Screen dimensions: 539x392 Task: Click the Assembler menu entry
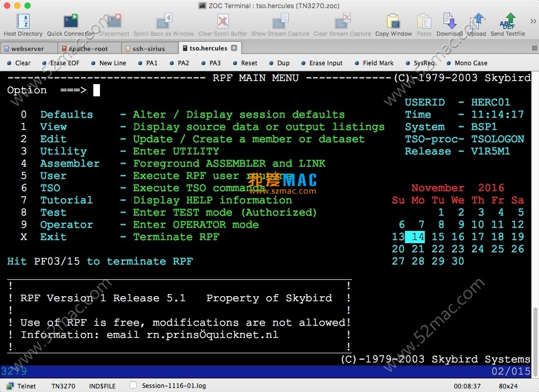70,163
